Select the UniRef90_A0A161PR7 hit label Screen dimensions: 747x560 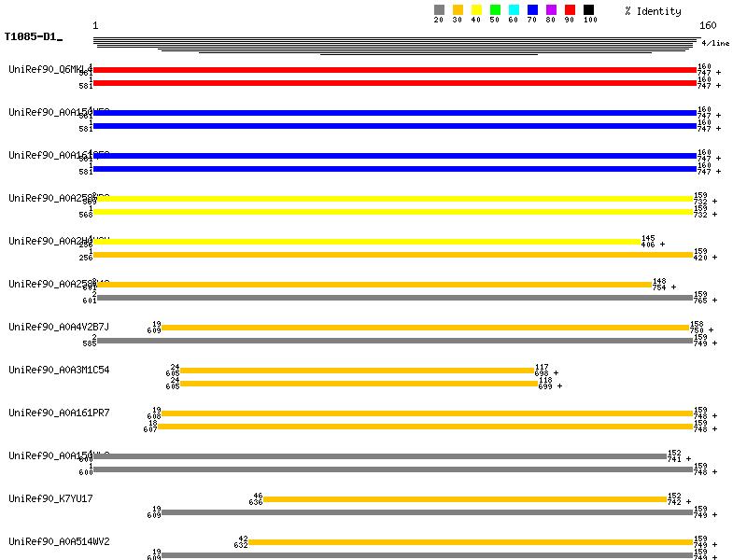tap(59, 413)
